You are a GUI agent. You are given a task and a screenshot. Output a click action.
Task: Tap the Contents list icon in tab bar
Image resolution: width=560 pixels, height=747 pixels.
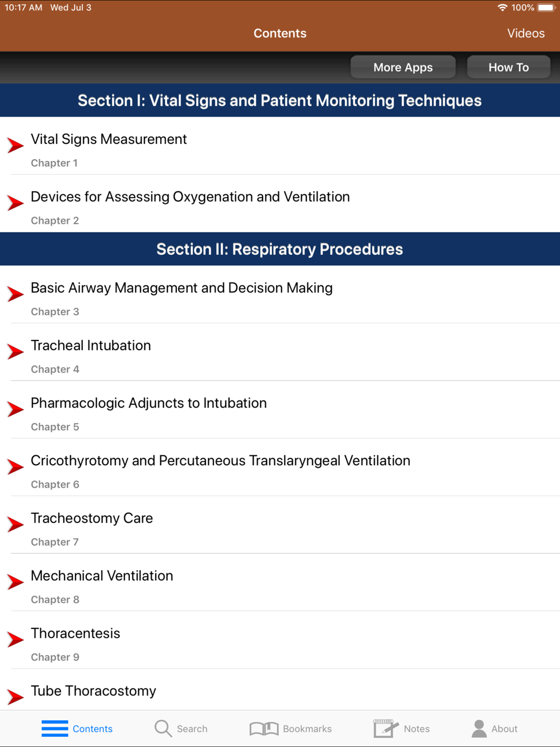point(55,729)
